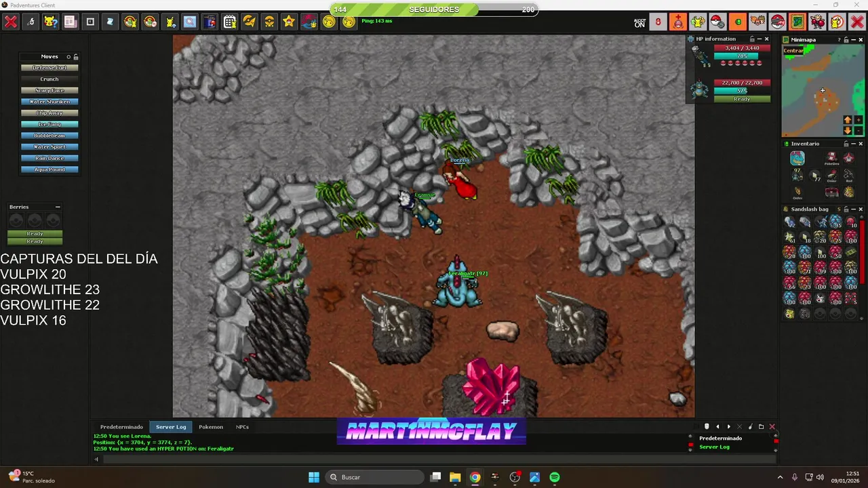The image size is (868, 488).
Task: Click the Sandslash bag red scrollbar
Action: (862, 251)
